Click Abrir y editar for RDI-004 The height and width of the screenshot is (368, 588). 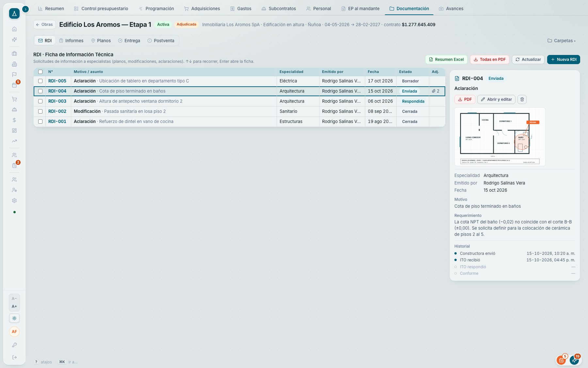pos(496,99)
